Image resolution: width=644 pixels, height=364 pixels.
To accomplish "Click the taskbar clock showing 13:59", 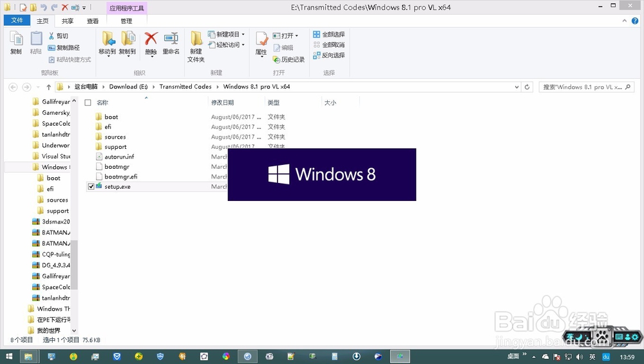I will [627, 357].
